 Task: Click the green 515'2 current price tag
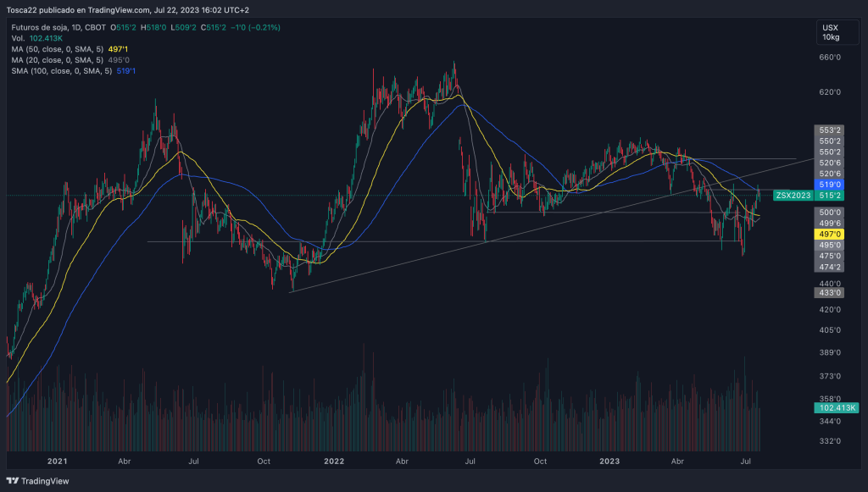point(830,196)
